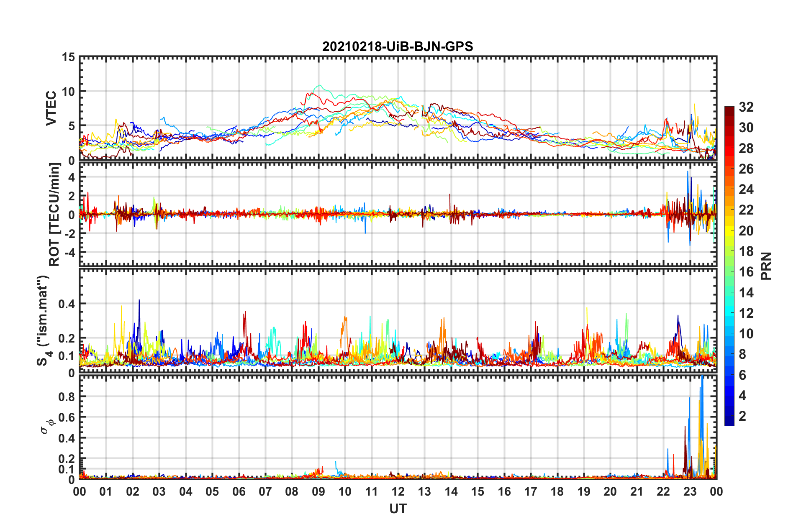The height and width of the screenshot is (532, 796).
Task: Click sigma phi y-axis tick 0.6
Action: click(x=67, y=417)
